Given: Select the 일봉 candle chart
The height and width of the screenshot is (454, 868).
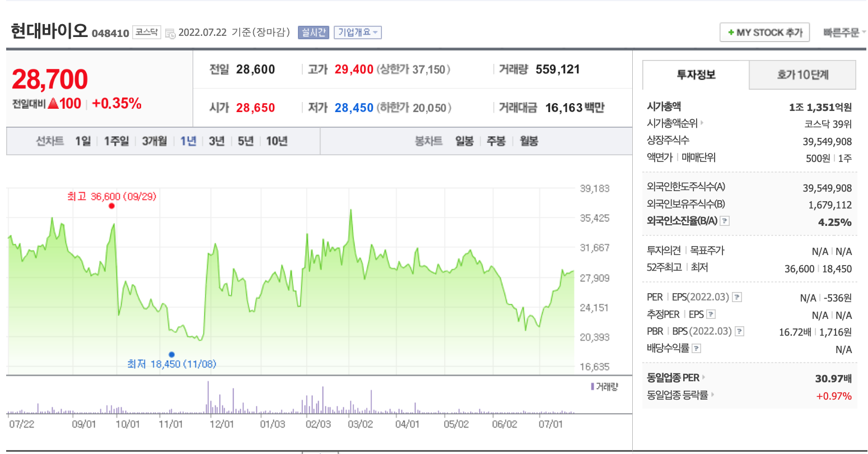Looking at the screenshot, I should pyautogui.click(x=464, y=141).
